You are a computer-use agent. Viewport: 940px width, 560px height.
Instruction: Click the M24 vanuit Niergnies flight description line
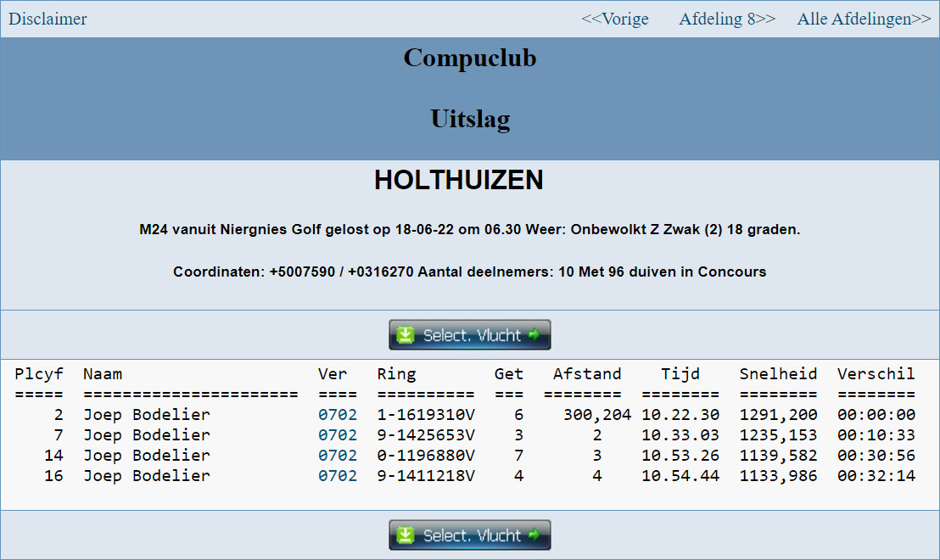click(x=469, y=230)
